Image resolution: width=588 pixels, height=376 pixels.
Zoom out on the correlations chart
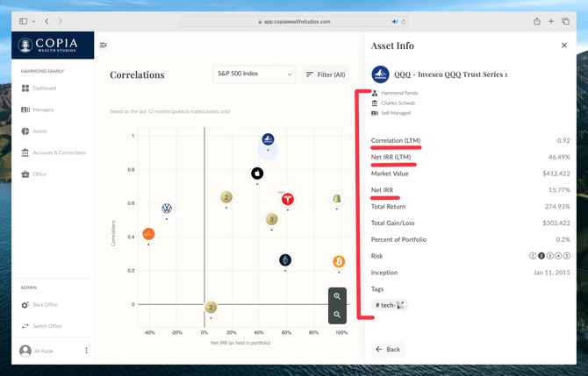click(x=337, y=315)
